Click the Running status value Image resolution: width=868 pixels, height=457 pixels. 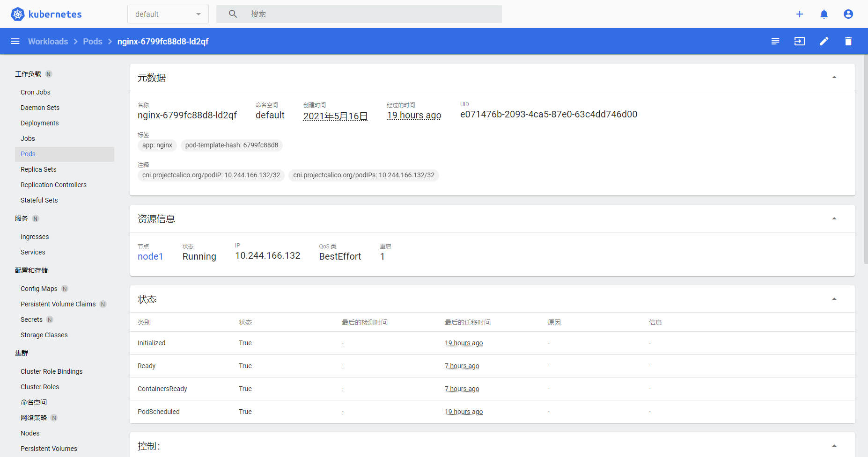click(x=199, y=256)
